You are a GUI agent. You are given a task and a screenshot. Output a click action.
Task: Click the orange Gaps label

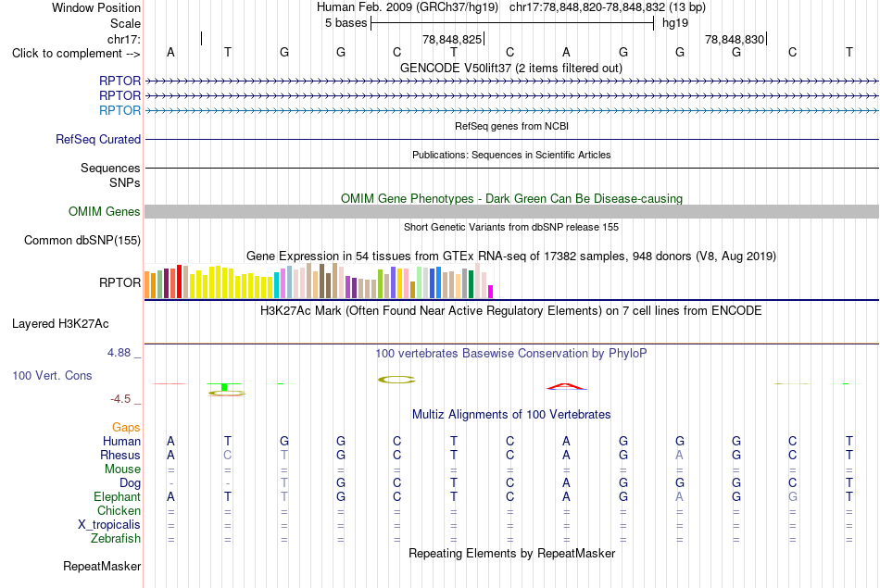click(126, 428)
